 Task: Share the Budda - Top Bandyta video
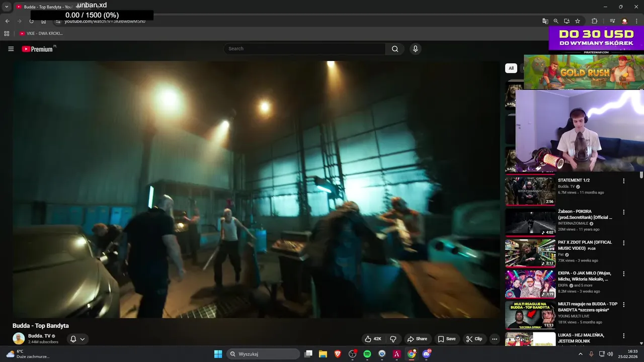click(x=417, y=339)
